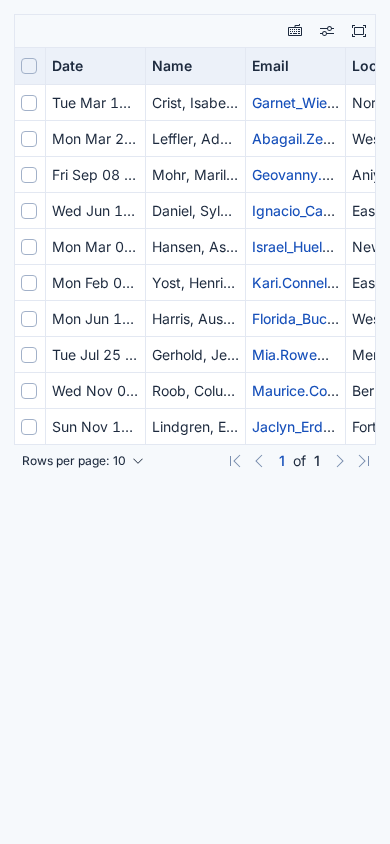Go to last page arrow
Image resolution: width=390 pixels, height=844 pixels.
tap(364, 461)
